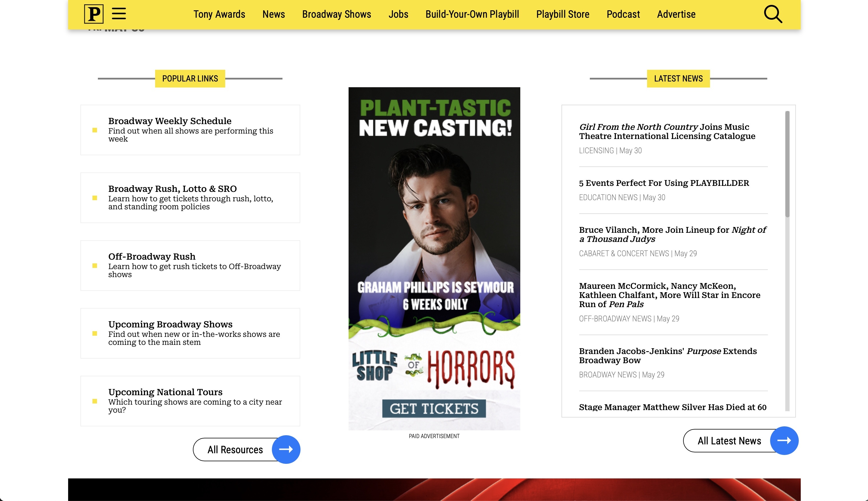This screenshot has height=501, width=868.
Task: Open Build-Your-Own Playbill
Action: (x=472, y=14)
